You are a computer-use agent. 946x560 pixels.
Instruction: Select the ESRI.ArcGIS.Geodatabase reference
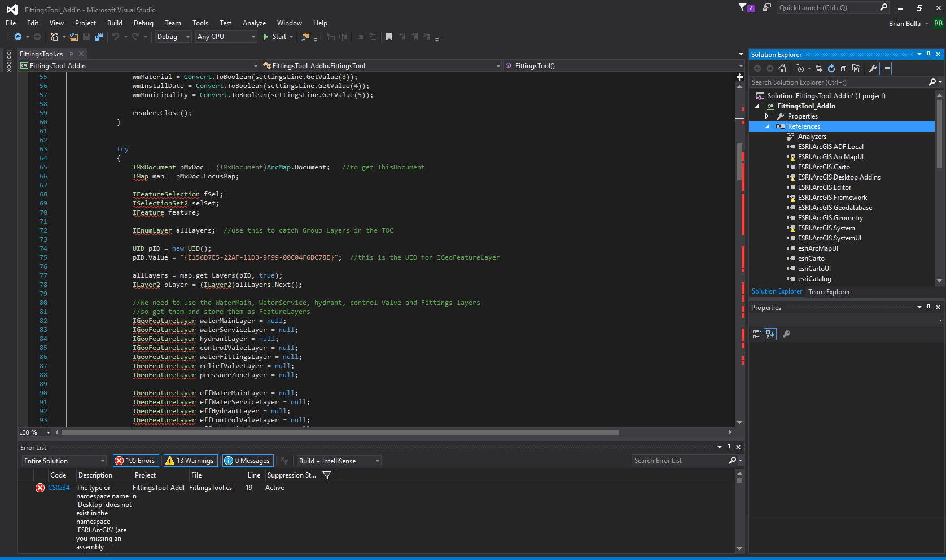835,208
